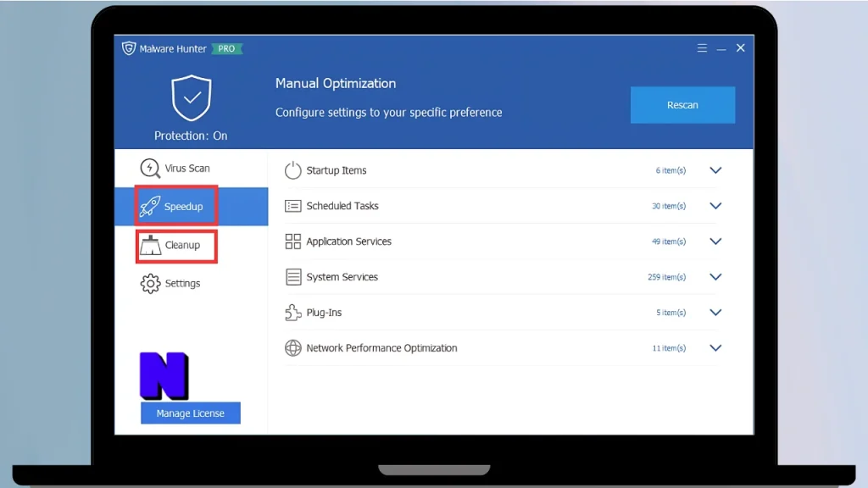Expand the Plug-Ins chevron
868x488 pixels.
[x=715, y=313]
